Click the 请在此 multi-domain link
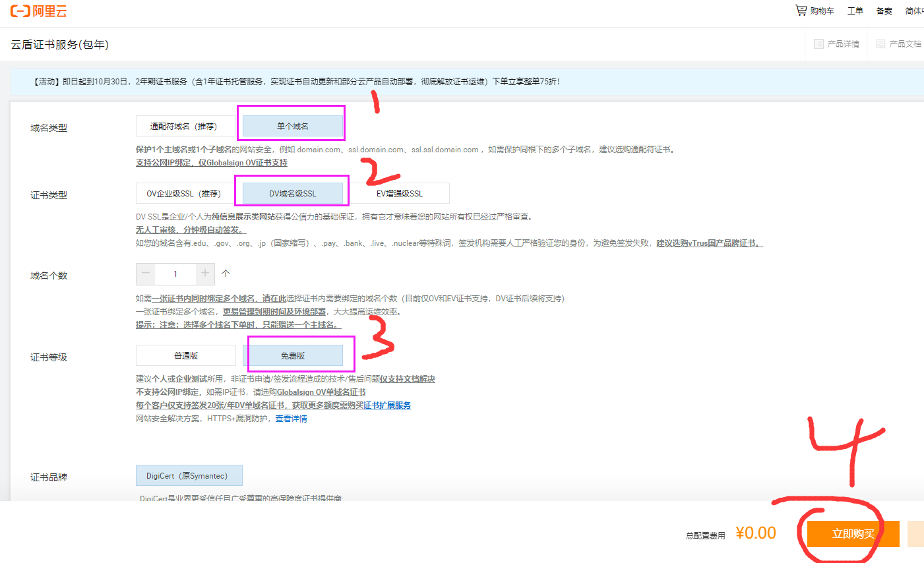This screenshot has width=924, height=563. 274,299
